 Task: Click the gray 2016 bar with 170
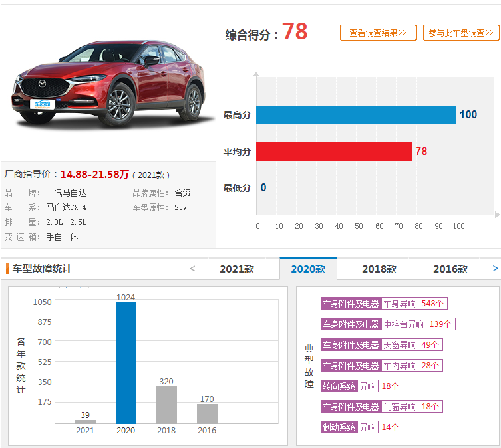207,413
